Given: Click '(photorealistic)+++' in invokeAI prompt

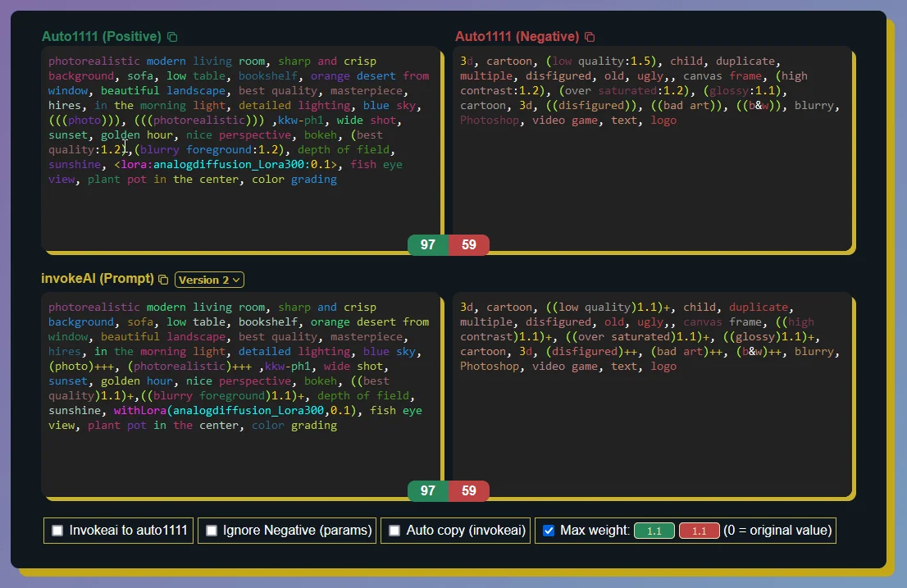Looking at the screenshot, I should pos(189,367).
